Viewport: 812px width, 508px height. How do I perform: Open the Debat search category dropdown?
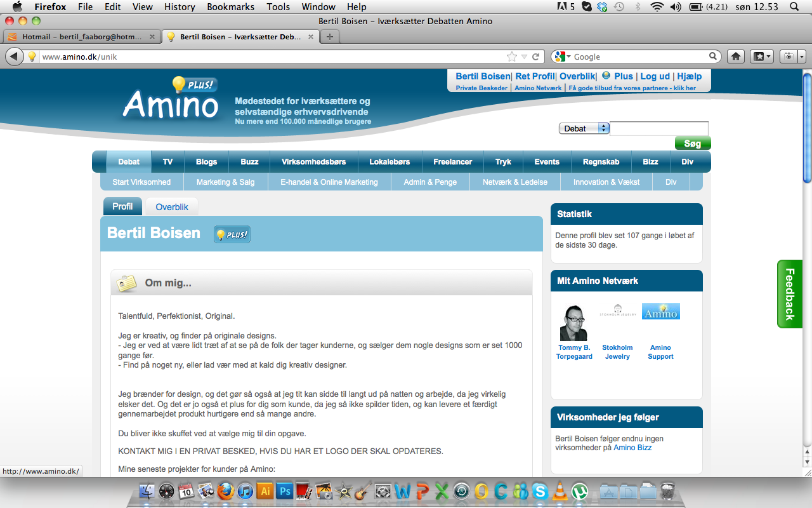coord(584,128)
